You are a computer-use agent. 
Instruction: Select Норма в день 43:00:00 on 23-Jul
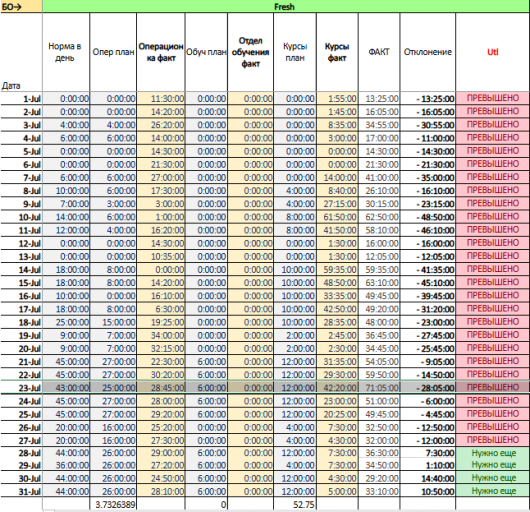(x=66, y=388)
